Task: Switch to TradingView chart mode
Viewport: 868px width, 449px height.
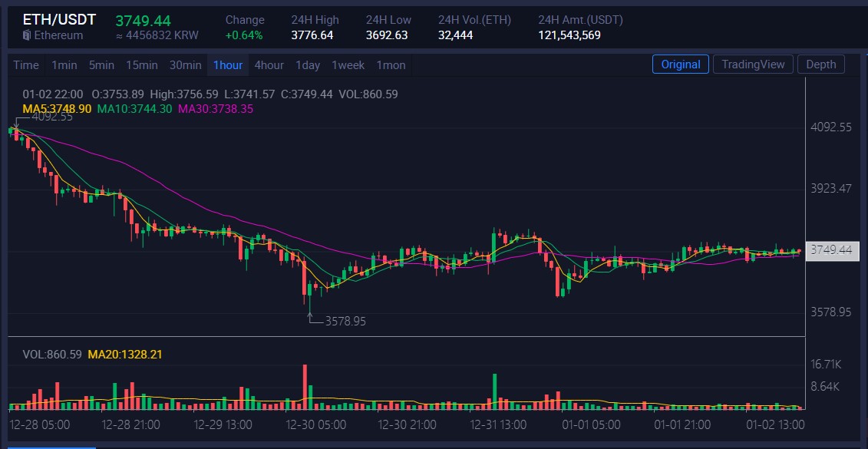Action: pos(754,64)
